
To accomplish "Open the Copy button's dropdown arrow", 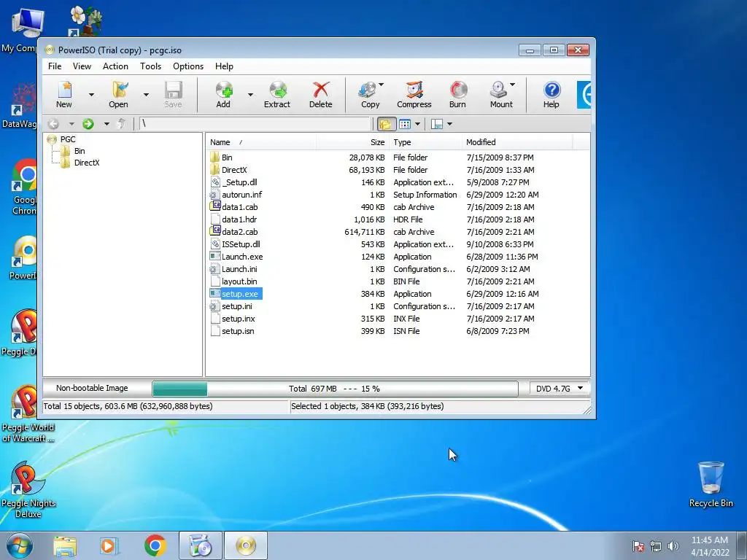I will [x=381, y=85].
